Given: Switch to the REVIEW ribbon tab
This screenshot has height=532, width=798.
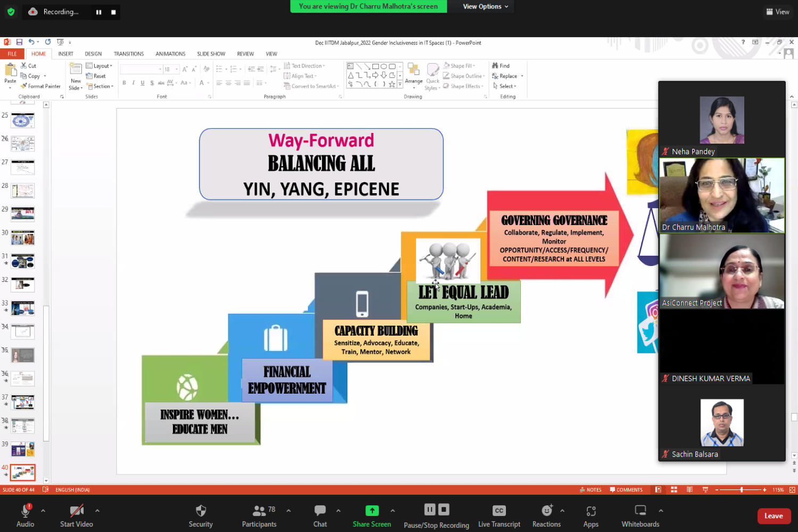Looking at the screenshot, I should [x=245, y=54].
